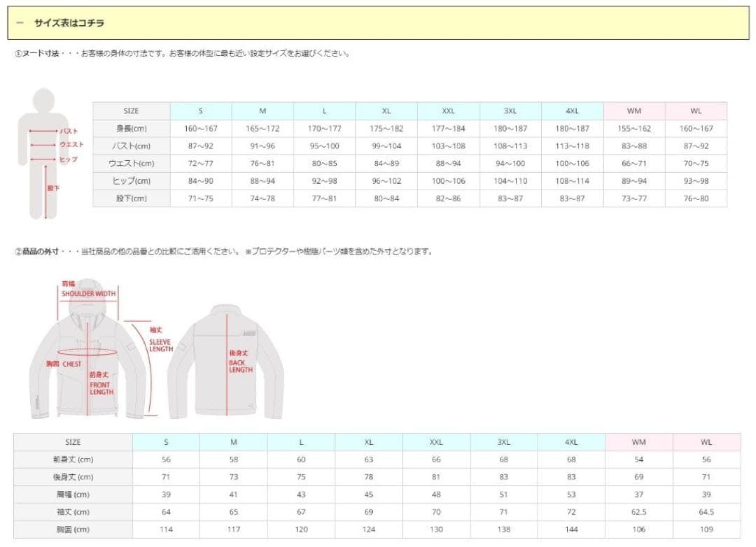Click the minus icon in the yellow header

coord(20,23)
